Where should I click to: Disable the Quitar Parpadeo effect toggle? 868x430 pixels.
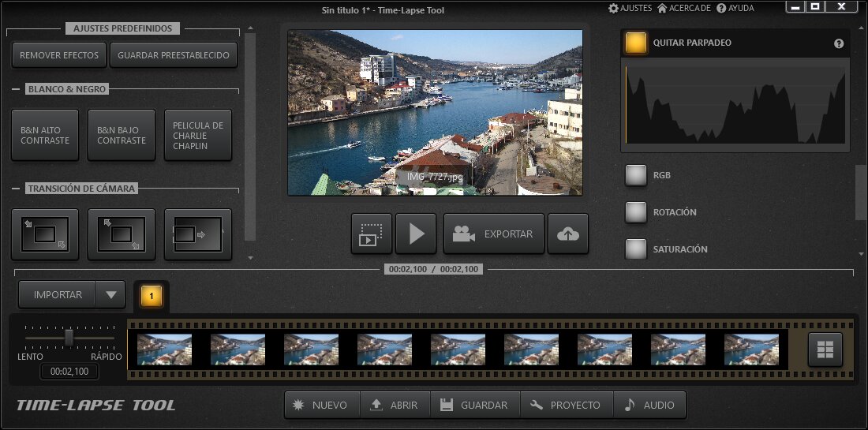[636, 43]
